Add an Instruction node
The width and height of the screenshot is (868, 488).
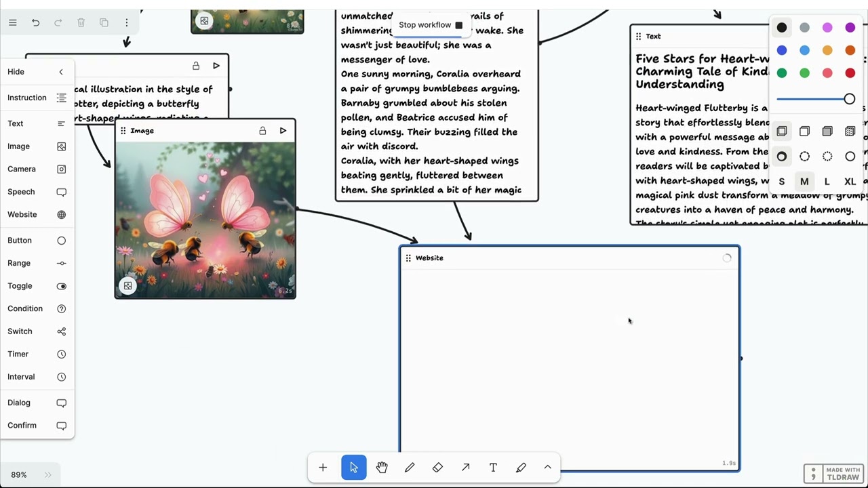pyautogui.click(x=37, y=98)
